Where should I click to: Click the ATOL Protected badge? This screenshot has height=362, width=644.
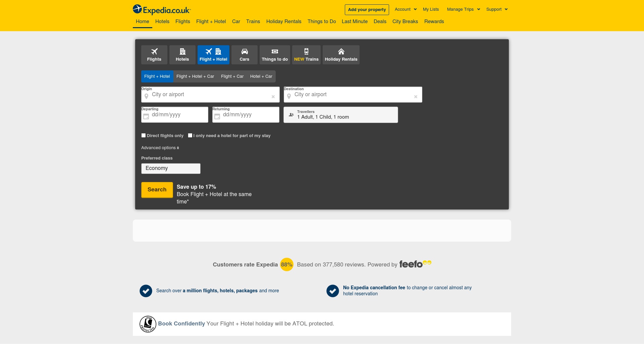(148, 324)
